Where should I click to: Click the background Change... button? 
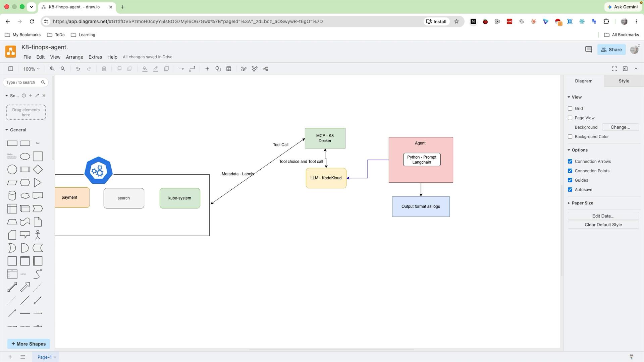click(x=620, y=127)
